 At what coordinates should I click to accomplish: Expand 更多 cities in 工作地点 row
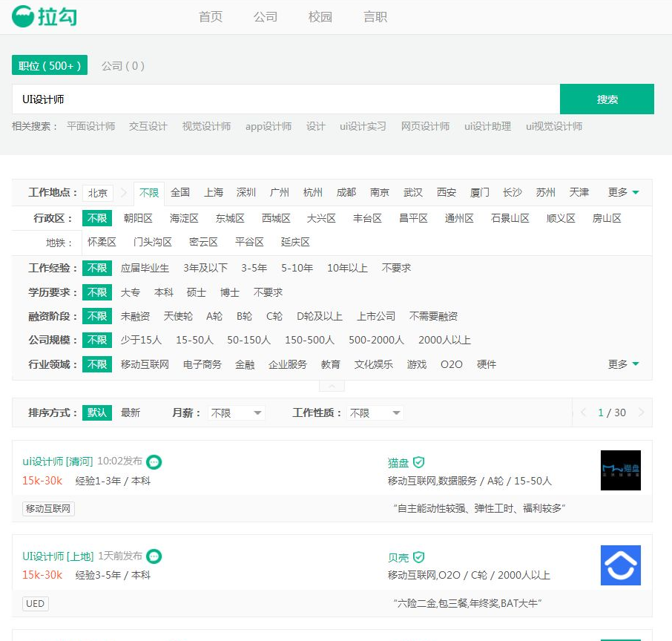(623, 192)
